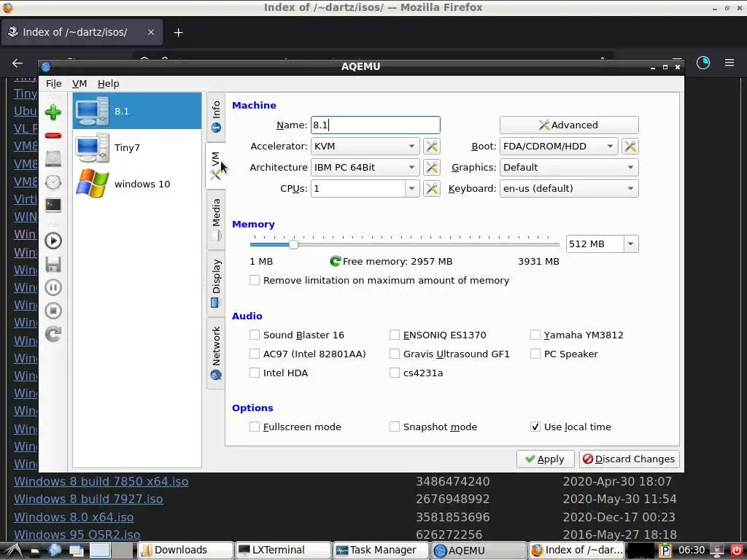Screen dimensions: 747x560
Task: Click the Apply button
Action: click(x=545, y=459)
